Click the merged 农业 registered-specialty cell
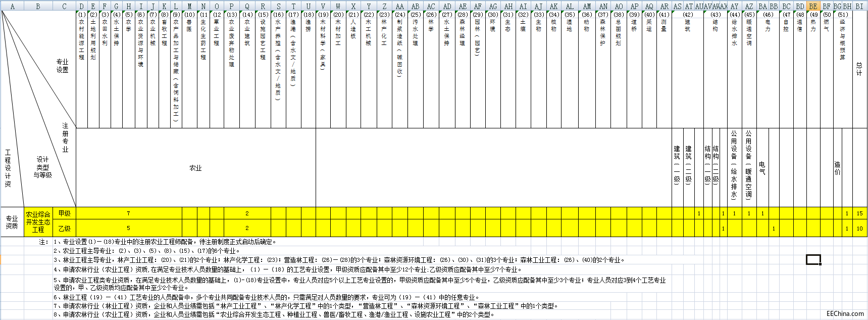The width and height of the screenshot is (868, 320). [x=196, y=168]
